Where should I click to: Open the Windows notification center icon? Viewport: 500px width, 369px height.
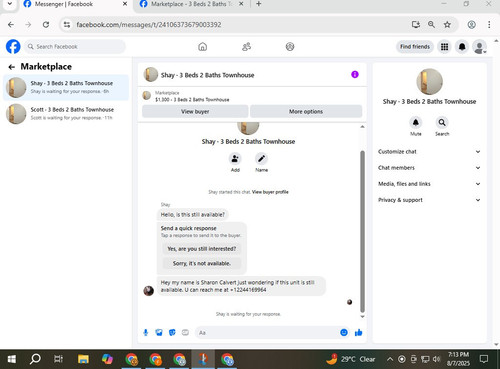[x=484, y=359]
